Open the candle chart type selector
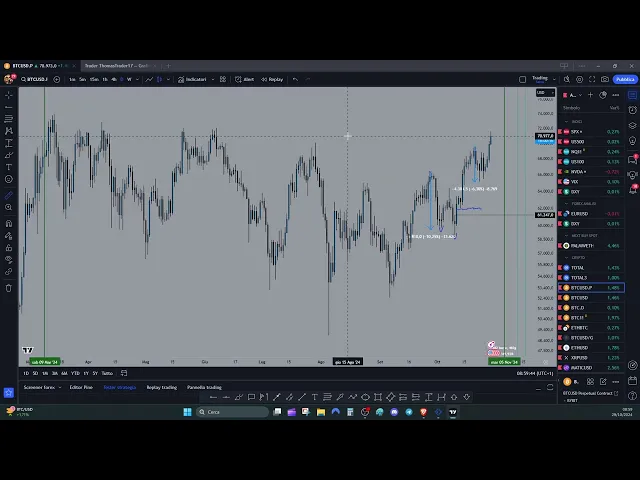640x480 pixels. pyautogui.click(x=159, y=79)
